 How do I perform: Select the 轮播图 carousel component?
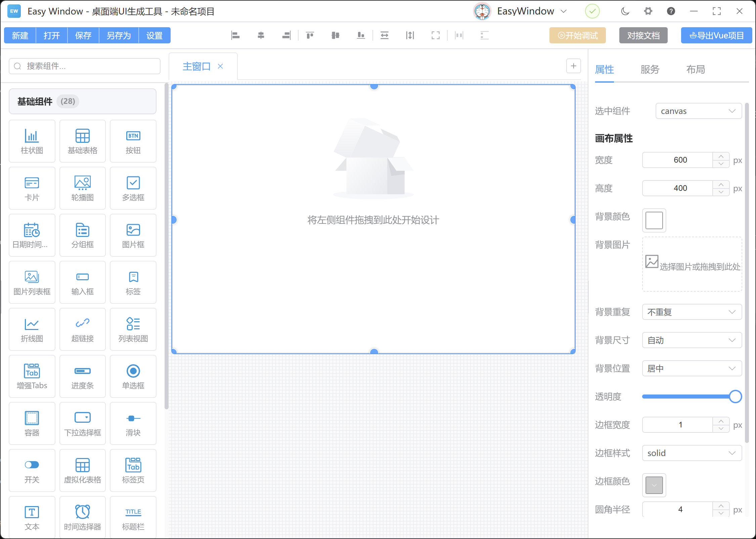click(82, 188)
